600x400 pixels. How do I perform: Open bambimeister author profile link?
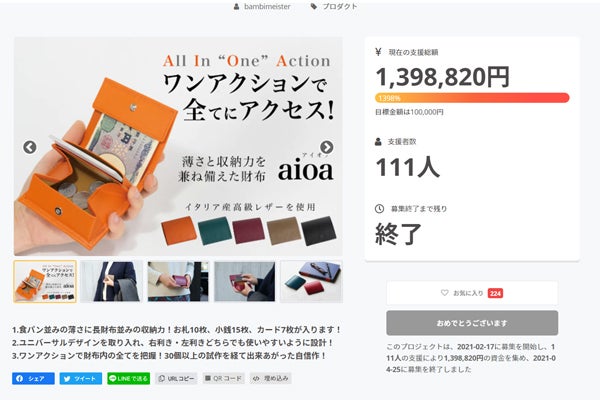tap(267, 6)
